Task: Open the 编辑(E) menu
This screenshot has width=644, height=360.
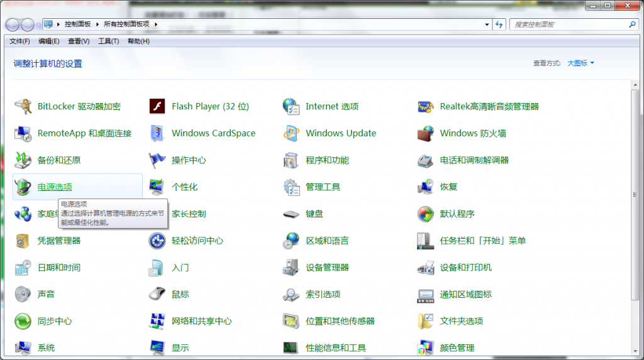Action: click(x=49, y=41)
